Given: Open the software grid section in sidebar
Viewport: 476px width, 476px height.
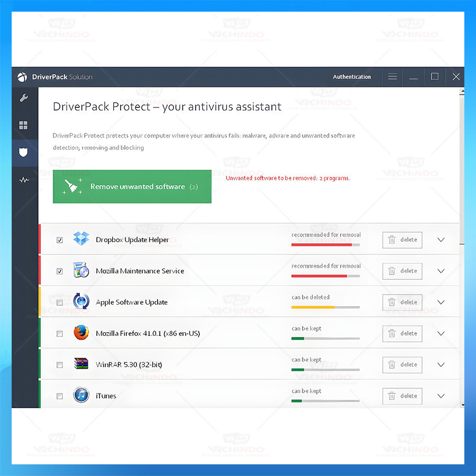Looking at the screenshot, I should (x=23, y=125).
